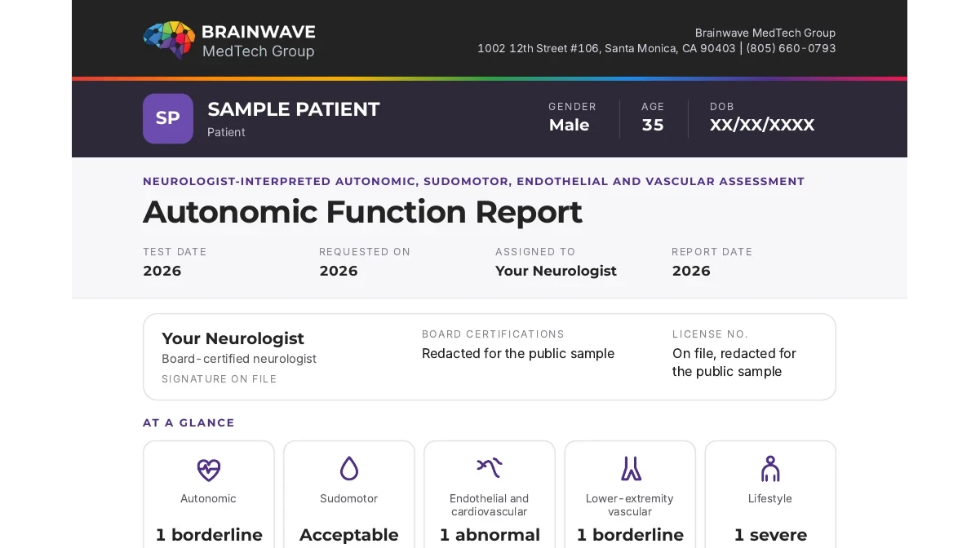This screenshot has height=548, width=980.
Task: Click the AT A GLANCE heading
Action: [188, 422]
